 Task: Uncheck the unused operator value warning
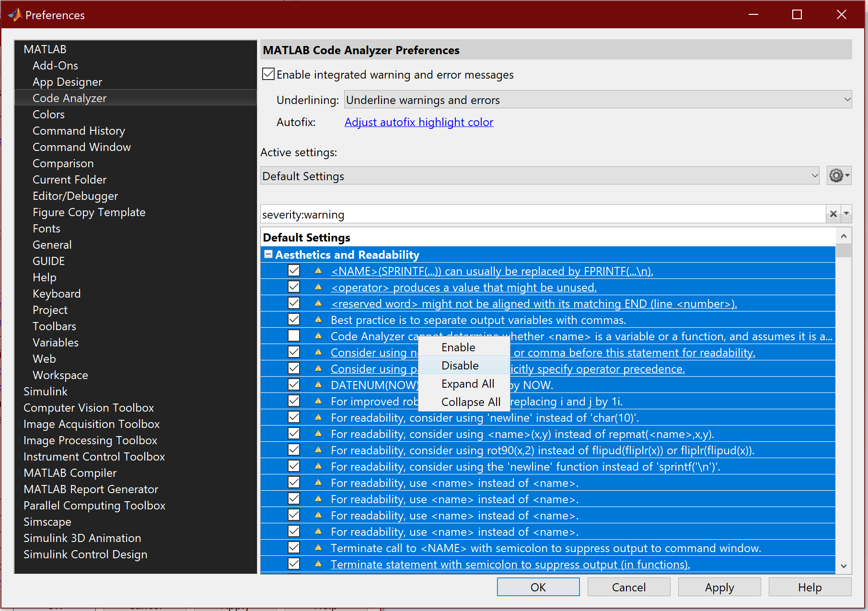click(293, 287)
